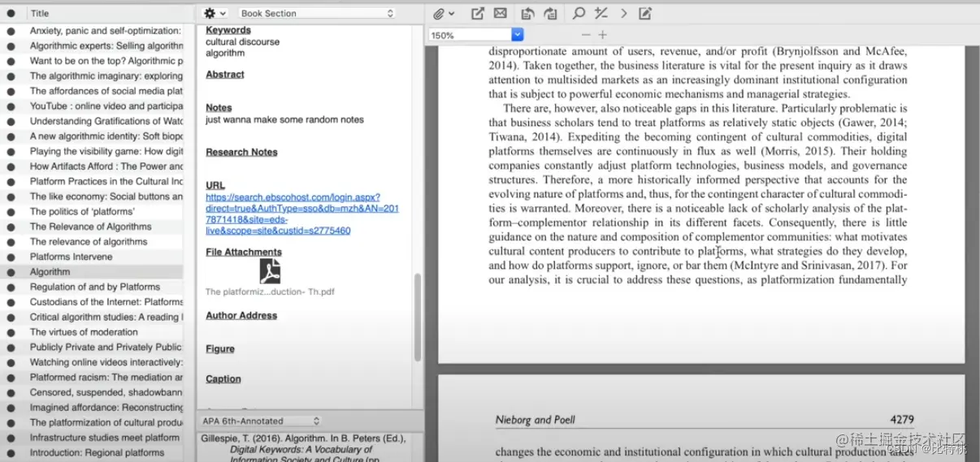Image resolution: width=980 pixels, height=462 pixels.
Task: Select 'Regulation of and by Platforms' reference
Action: tap(95, 287)
